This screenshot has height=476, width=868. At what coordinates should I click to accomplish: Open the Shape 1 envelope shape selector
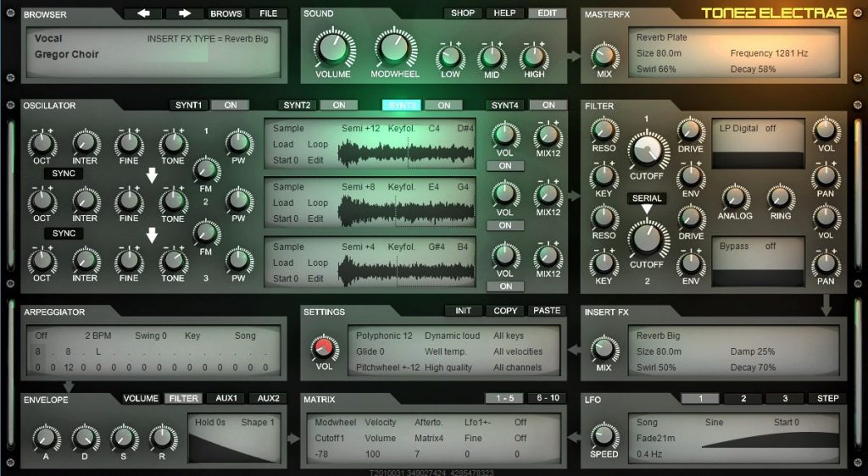click(258, 423)
